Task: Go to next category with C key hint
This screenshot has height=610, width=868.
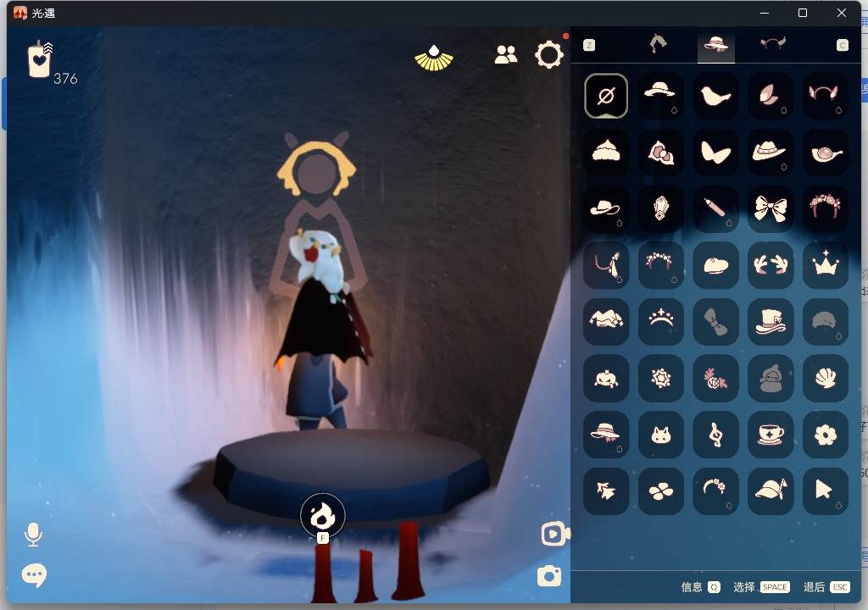Action: pyautogui.click(x=842, y=46)
